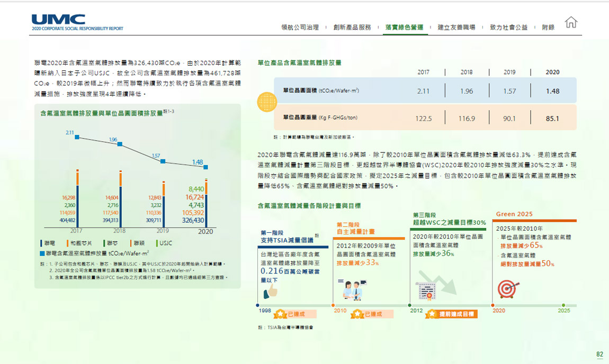Screen dimensions: 609x364
Task: Click the star badge next to 提前達成目標
Action: pyautogui.click(x=432, y=314)
